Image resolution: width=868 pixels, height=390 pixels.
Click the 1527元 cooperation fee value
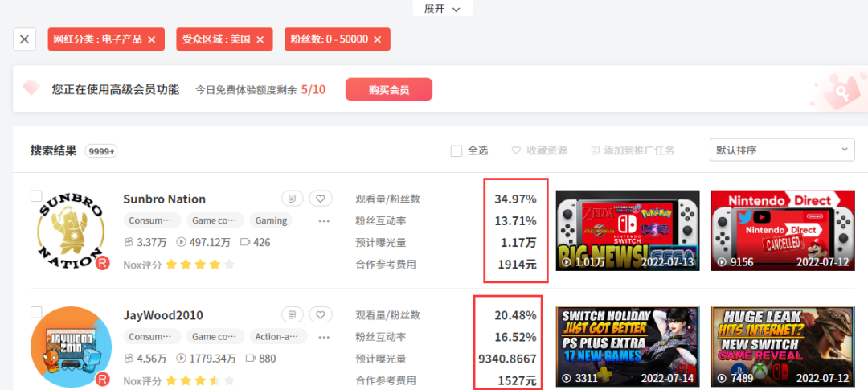click(517, 381)
